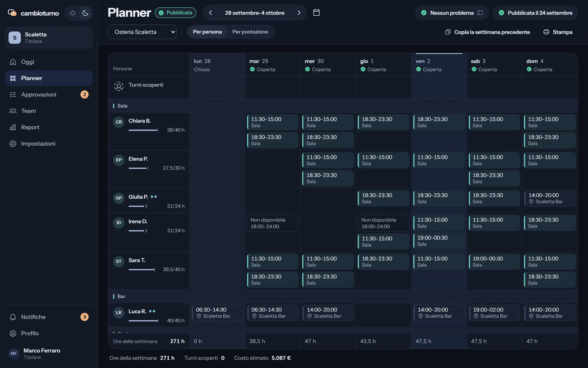Click Sunday 4 Coperta check icon

click(x=529, y=69)
